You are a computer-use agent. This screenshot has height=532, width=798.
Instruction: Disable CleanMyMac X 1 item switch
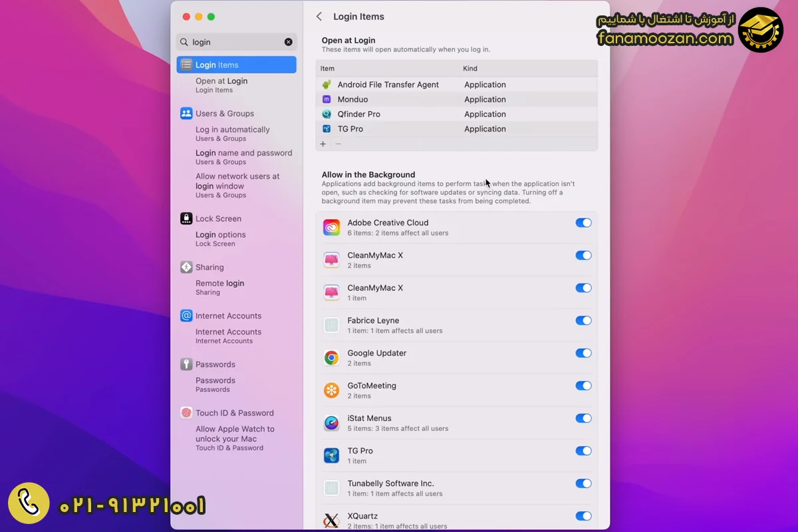[583, 288]
